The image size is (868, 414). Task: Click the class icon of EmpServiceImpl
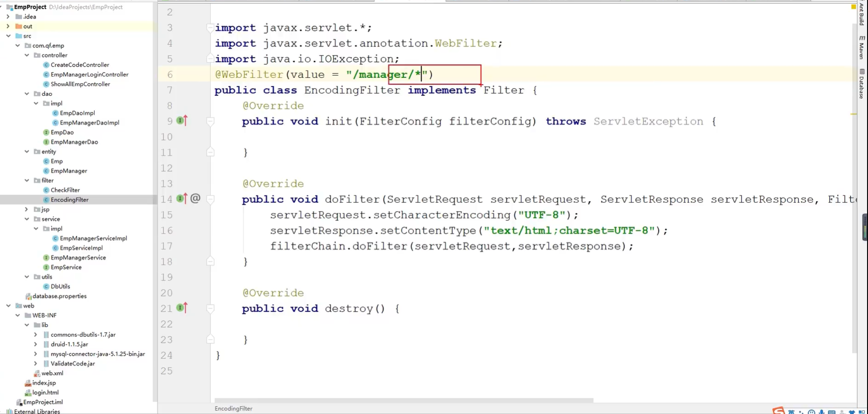(x=55, y=248)
